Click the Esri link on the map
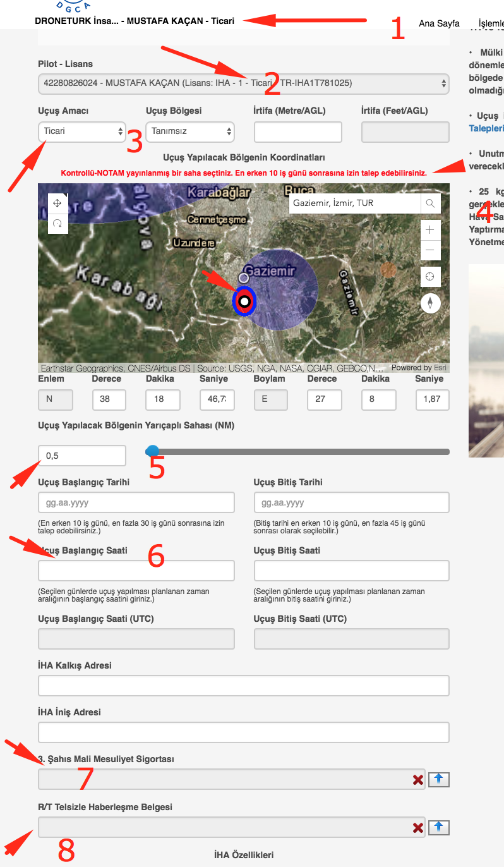 coord(440,368)
